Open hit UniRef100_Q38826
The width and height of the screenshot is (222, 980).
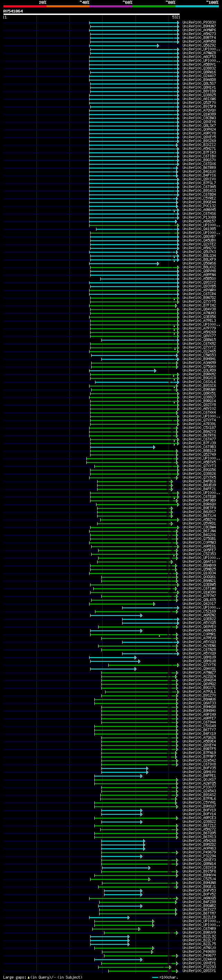click(x=199, y=473)
